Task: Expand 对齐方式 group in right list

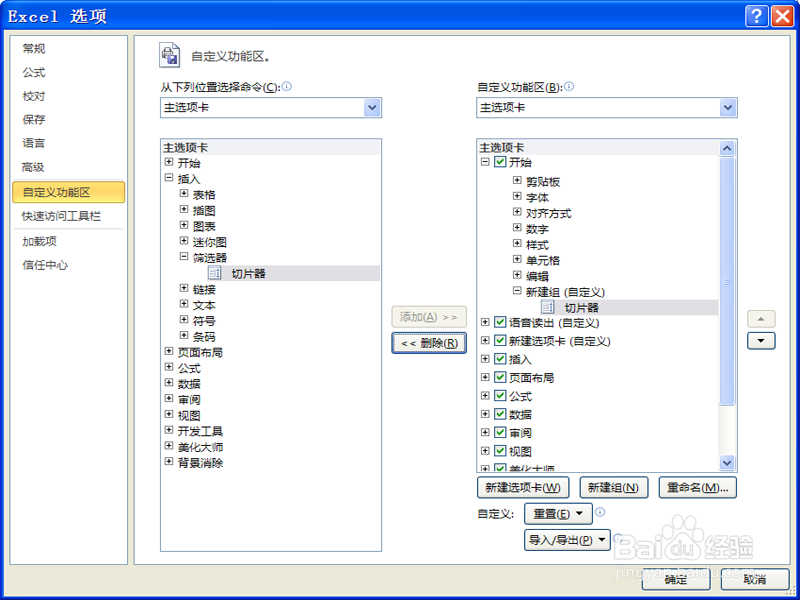Action: pos(517,212)
